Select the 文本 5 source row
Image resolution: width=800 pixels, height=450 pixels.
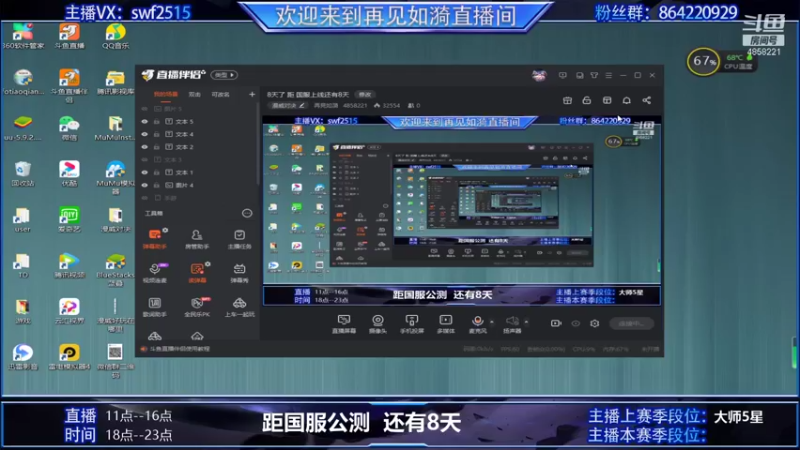click(x=198, y=121)
